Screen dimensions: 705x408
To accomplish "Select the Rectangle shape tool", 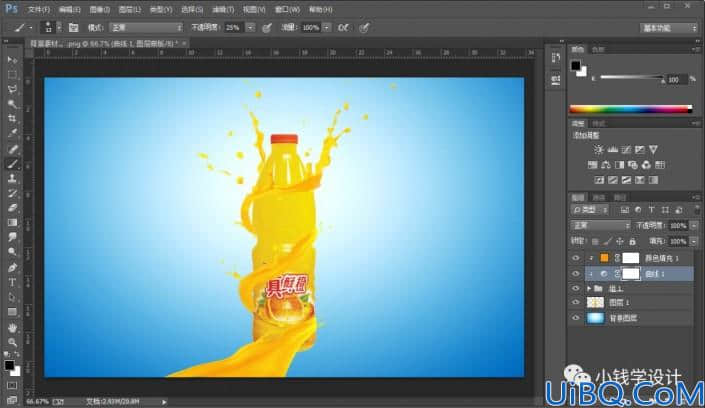I will point(12,312).
